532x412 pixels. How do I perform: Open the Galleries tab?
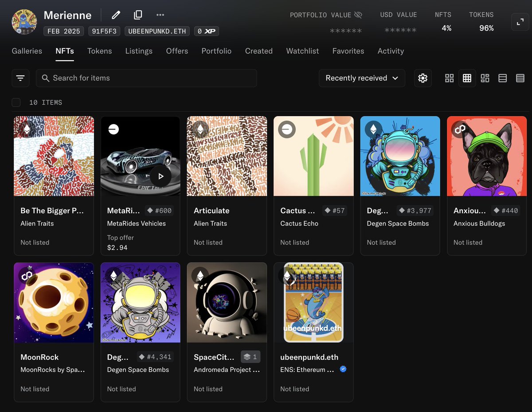[x=27, y=51]
